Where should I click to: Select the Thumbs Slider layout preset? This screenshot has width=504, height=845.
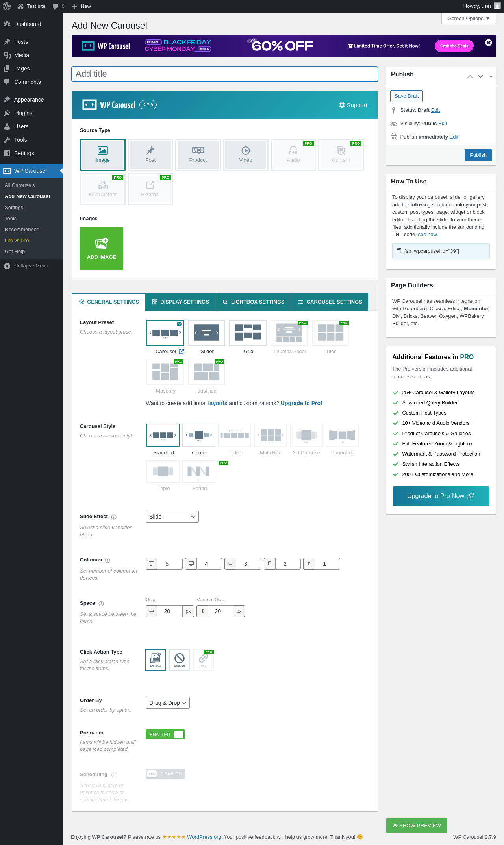(x=289, y=333)
